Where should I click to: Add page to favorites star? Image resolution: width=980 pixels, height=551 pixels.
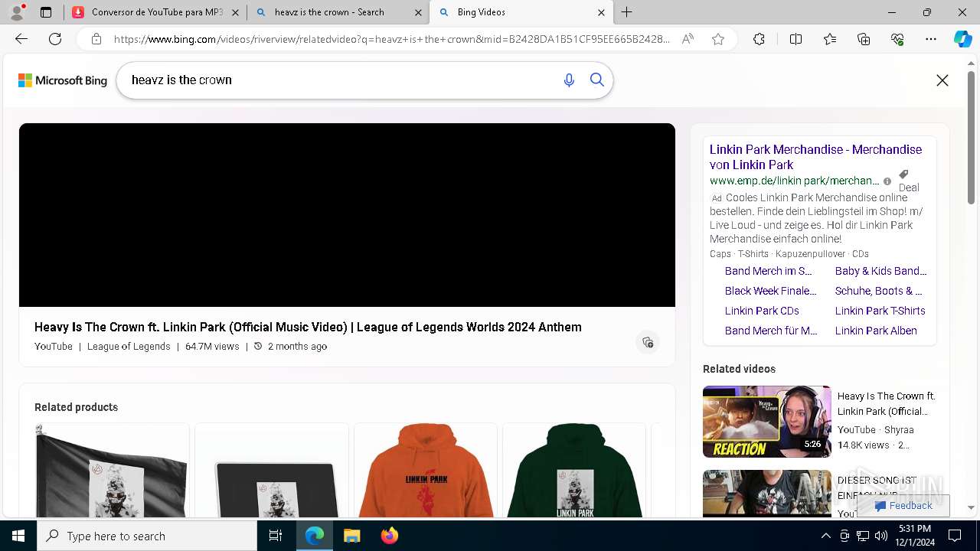[x=718, y=39]
